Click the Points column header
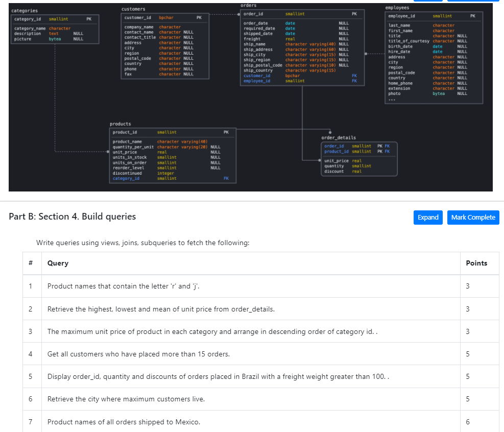Image resolution: width=504 pixels, height=432 pixels. [x=476, y=263]
